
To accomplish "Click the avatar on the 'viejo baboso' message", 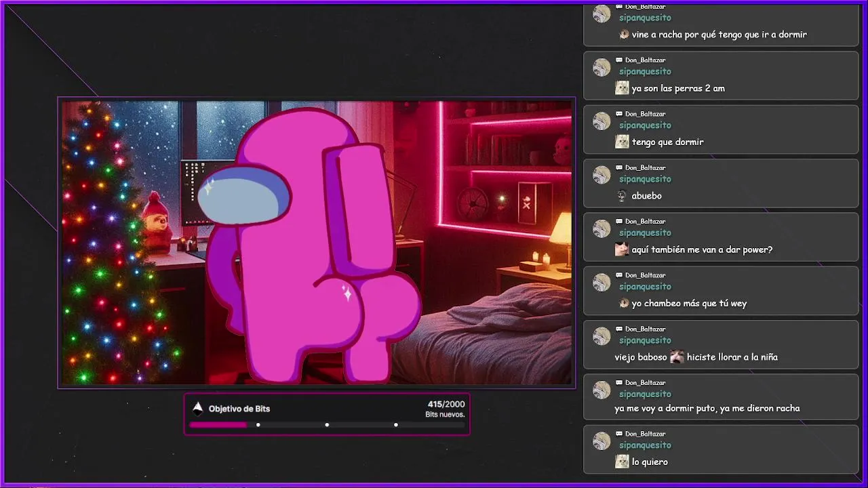I will pyautogui.click(x=601, y=336).
